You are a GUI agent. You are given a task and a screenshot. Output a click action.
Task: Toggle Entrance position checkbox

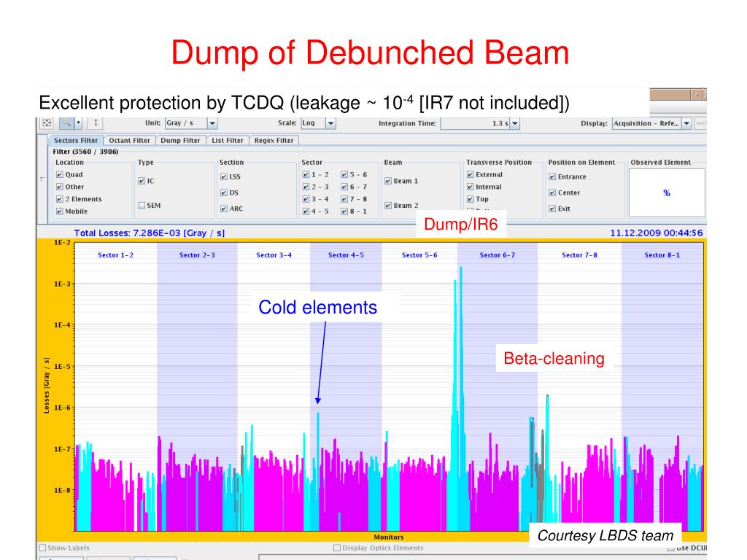coord(552,176)
